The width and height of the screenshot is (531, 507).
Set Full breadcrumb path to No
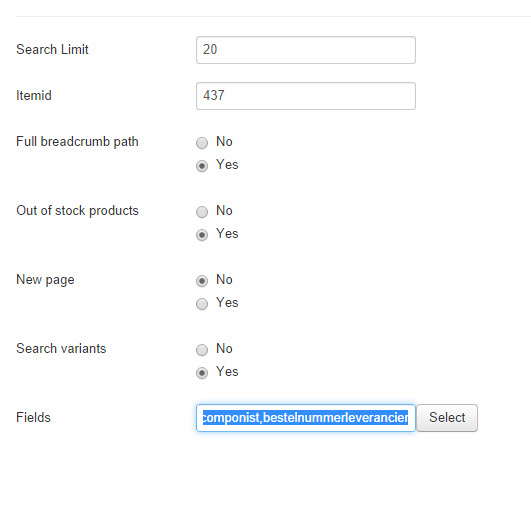[202, 143]
